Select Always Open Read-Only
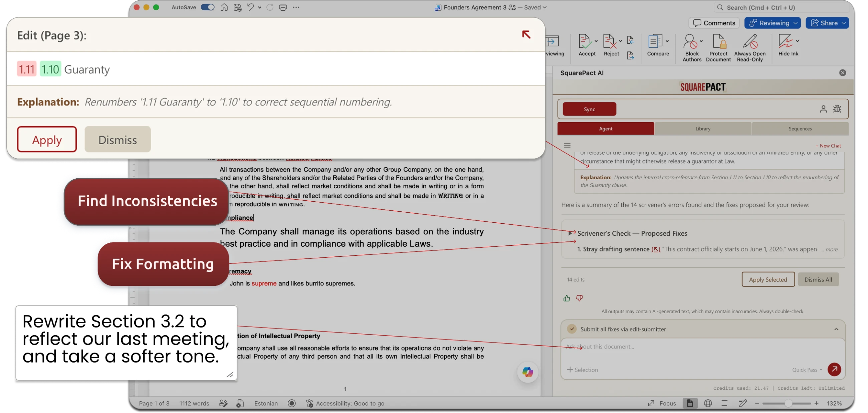 click(x=750, y=48)
